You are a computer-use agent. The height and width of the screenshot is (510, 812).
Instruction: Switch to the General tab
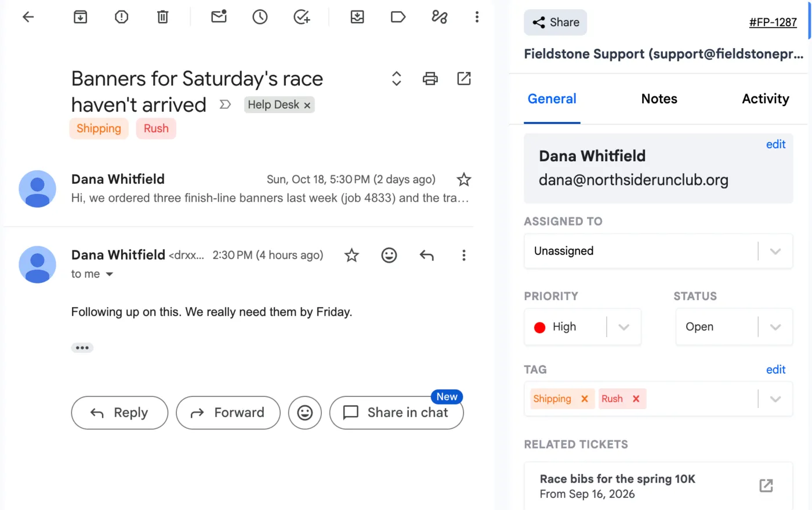[x=552, y=99]
